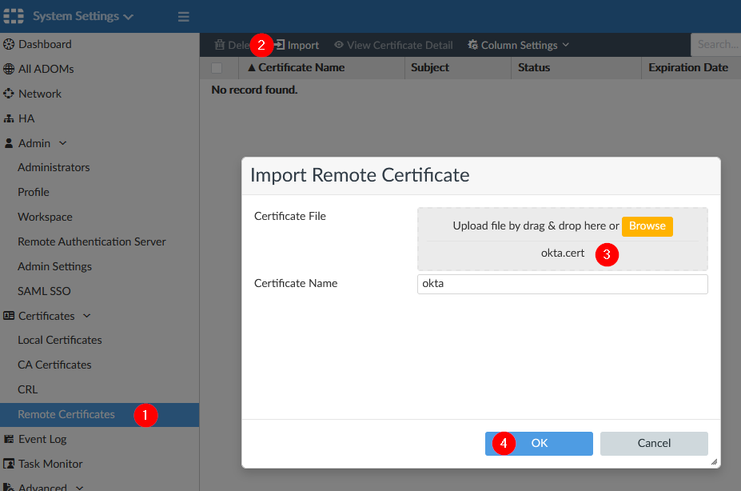Click the Fortinet logo icon
Image resolution: width=741 pixels, height=491 pixels.
click(13, 17)
